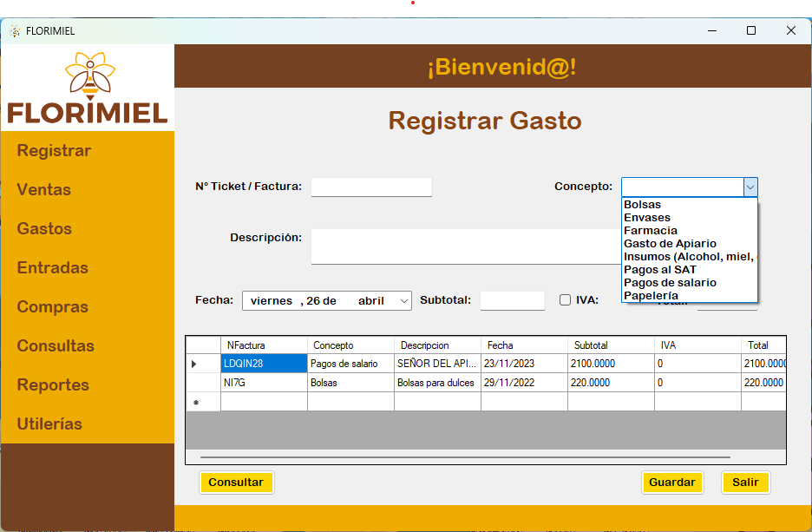Click the title bar app icon
This screenshot has width=812, height=532.
pyautogui.click(x=15, y=30)
